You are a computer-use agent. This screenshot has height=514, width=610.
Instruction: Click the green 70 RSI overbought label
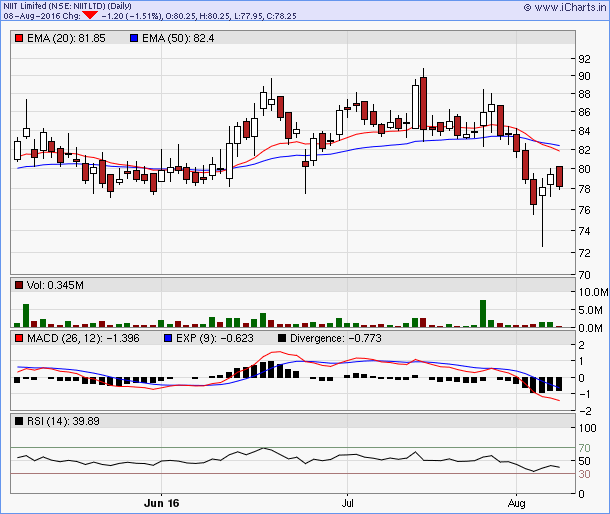point(584,448)
